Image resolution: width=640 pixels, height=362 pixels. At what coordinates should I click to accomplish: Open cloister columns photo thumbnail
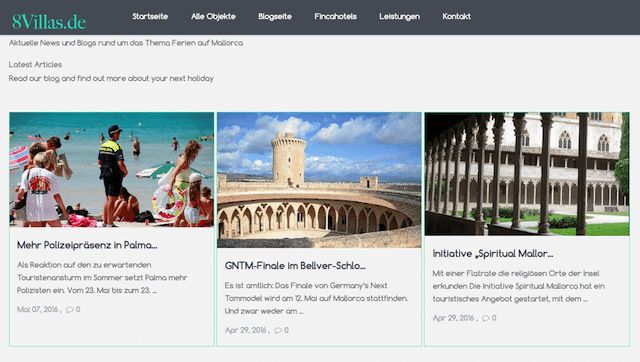tap(527, 174)
